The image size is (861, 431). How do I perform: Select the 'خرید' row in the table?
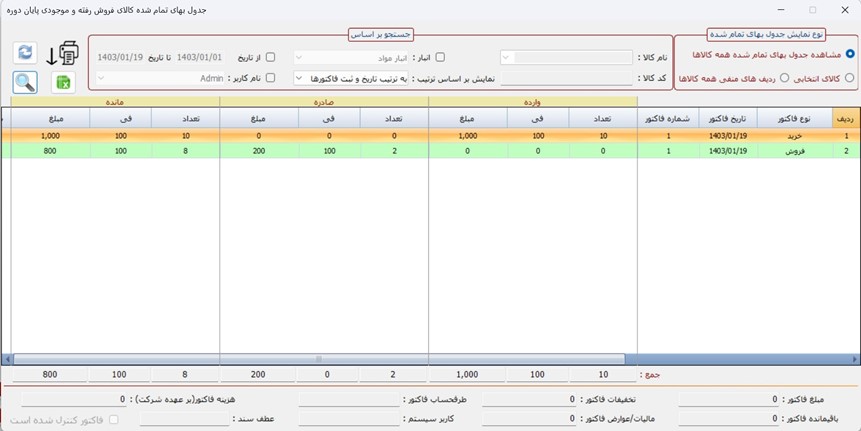pyautogui.click(x=796, y=135)
